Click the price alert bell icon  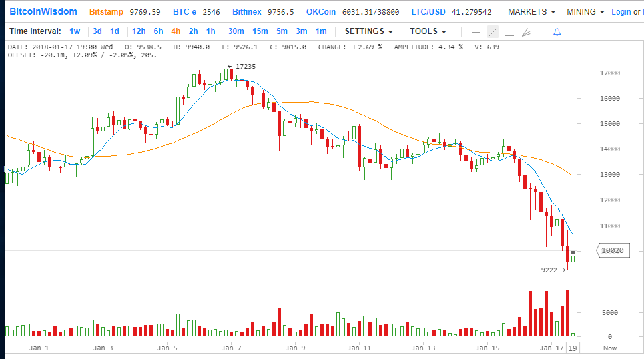[x=557, y=32]
